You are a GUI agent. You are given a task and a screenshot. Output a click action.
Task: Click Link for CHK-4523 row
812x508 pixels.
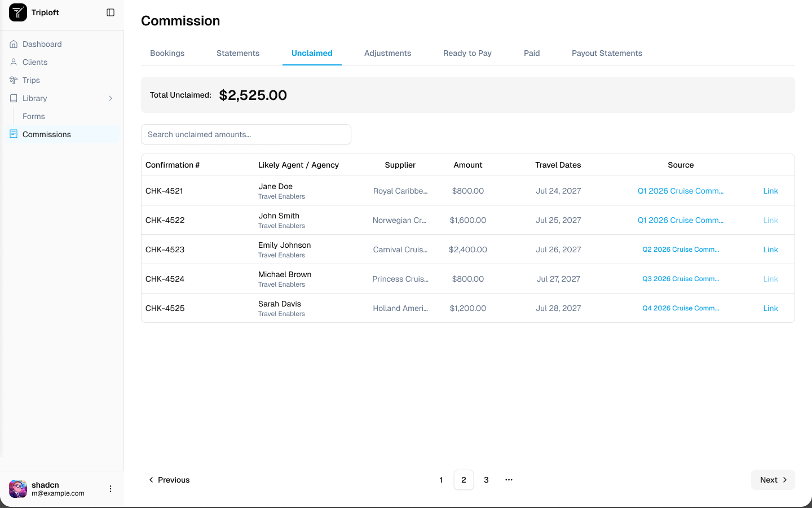(x=770, y=249)
